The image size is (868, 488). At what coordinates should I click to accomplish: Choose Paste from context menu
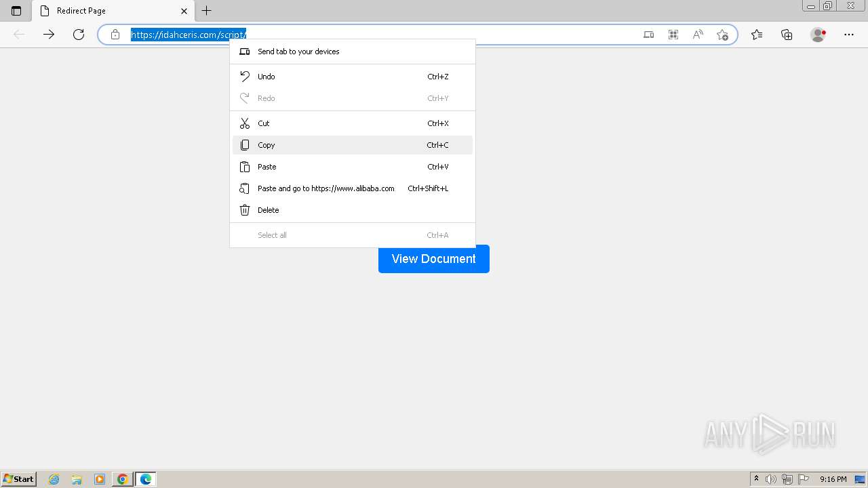click(353, 167)
